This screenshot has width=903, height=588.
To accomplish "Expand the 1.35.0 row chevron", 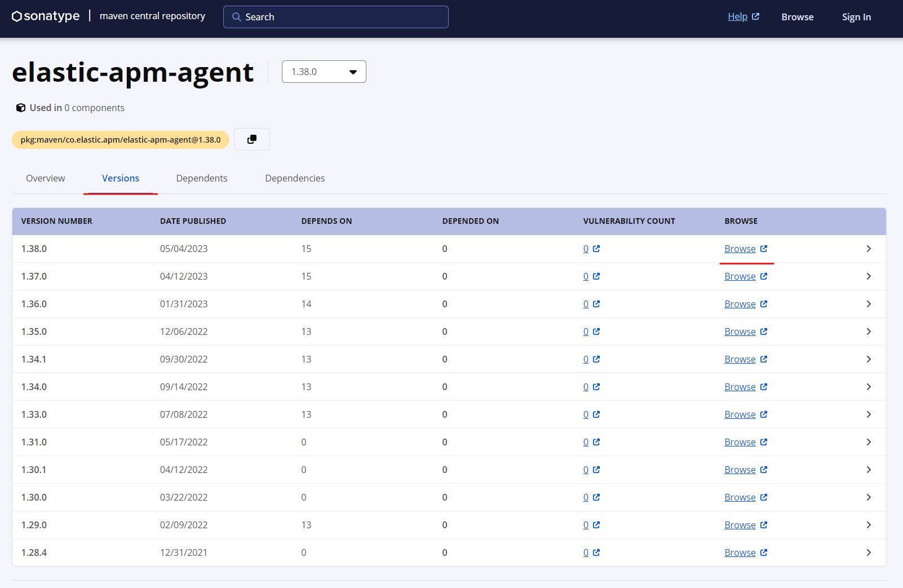I will pyautogui.click(x=869, y=331).
